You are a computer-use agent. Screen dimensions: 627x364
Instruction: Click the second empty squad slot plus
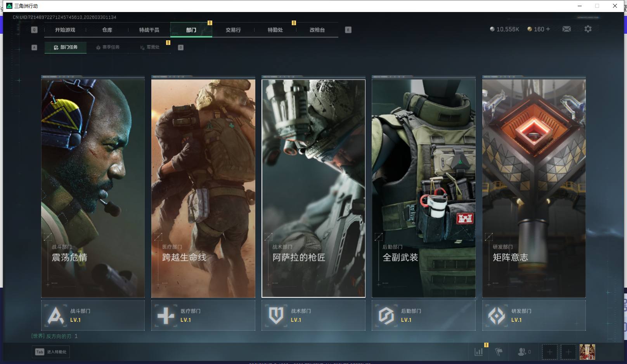[568, 352]
